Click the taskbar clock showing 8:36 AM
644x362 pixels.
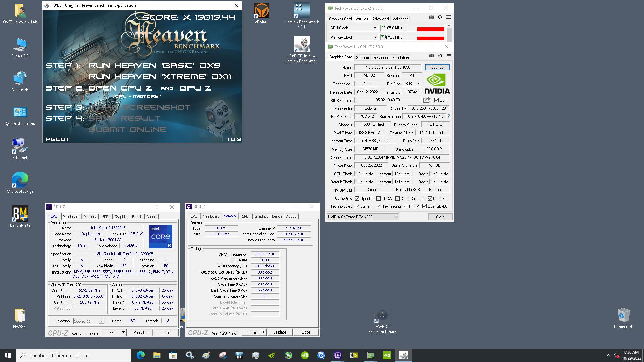[631, 355]
